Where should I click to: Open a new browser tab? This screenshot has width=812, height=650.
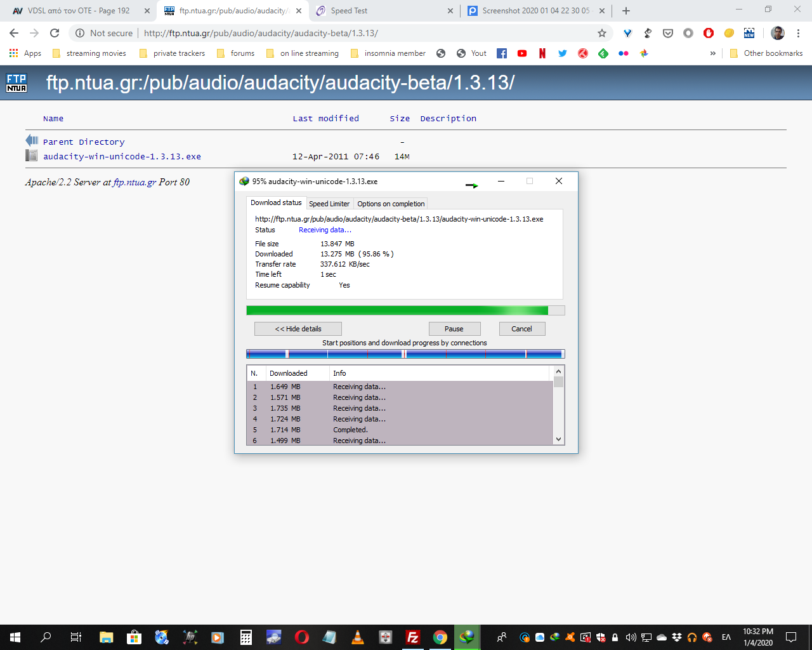(626, 11)
